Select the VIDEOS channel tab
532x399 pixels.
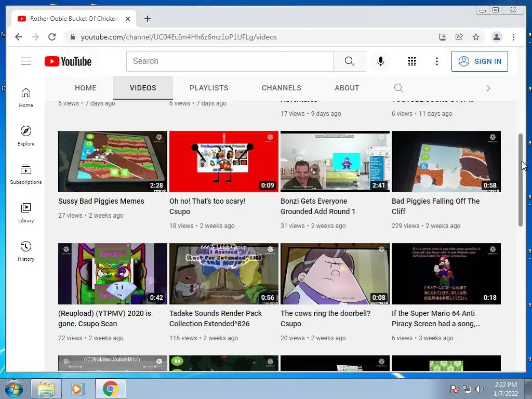pos(143,88)
